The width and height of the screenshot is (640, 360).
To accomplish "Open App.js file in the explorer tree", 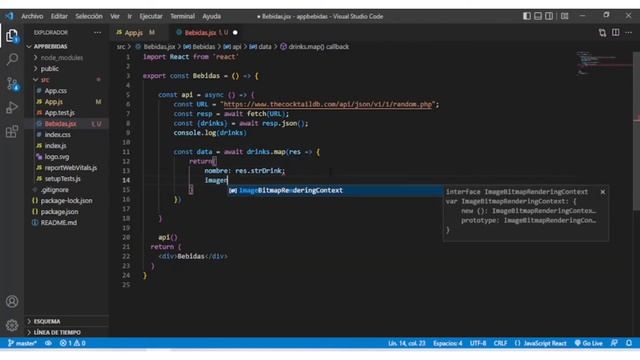I will pos(67,102).
